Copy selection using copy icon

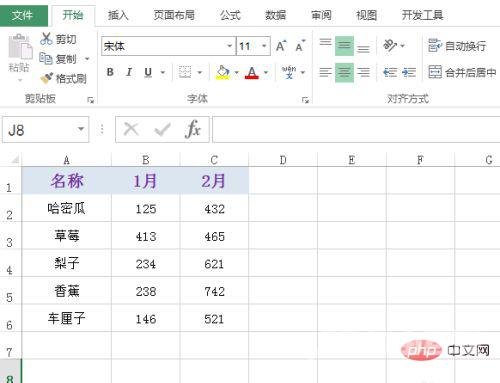point(46,59)
